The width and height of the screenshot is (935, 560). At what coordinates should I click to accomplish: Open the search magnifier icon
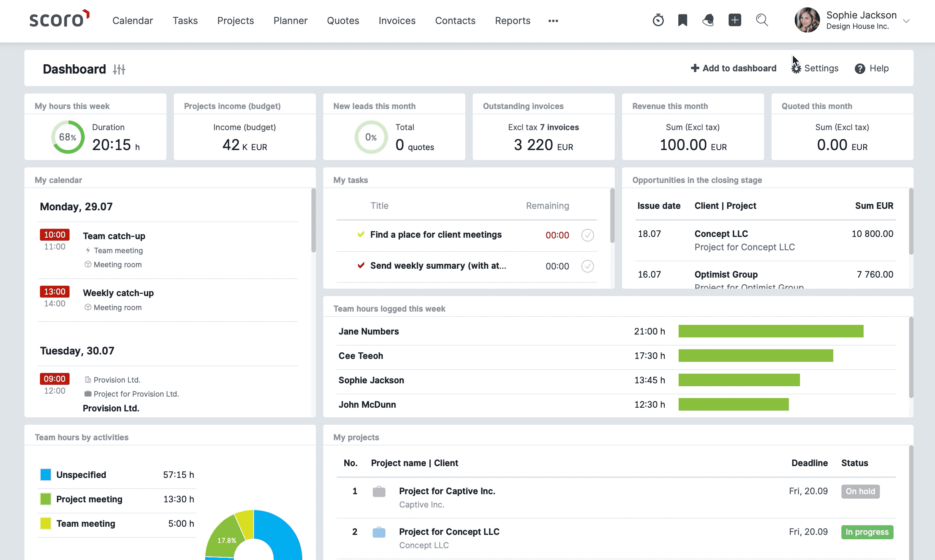pos(762,20)
